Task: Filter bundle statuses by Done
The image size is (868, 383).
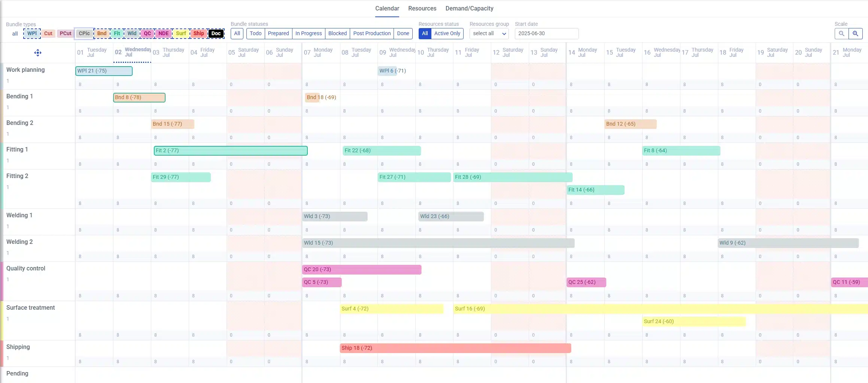Action: 403,34
